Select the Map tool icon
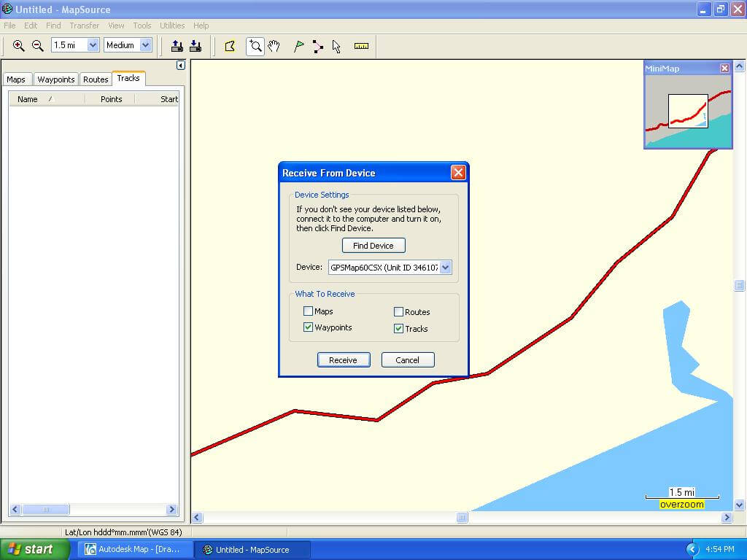Image resolution: width=747 pixels, height=560 pixels. (x=230, y=46)
